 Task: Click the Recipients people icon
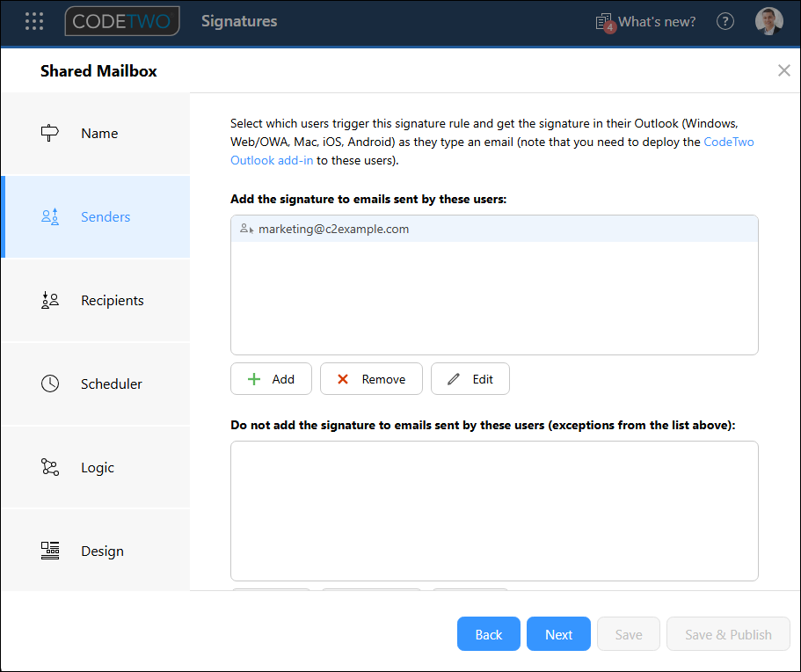(x=49, y=301)
